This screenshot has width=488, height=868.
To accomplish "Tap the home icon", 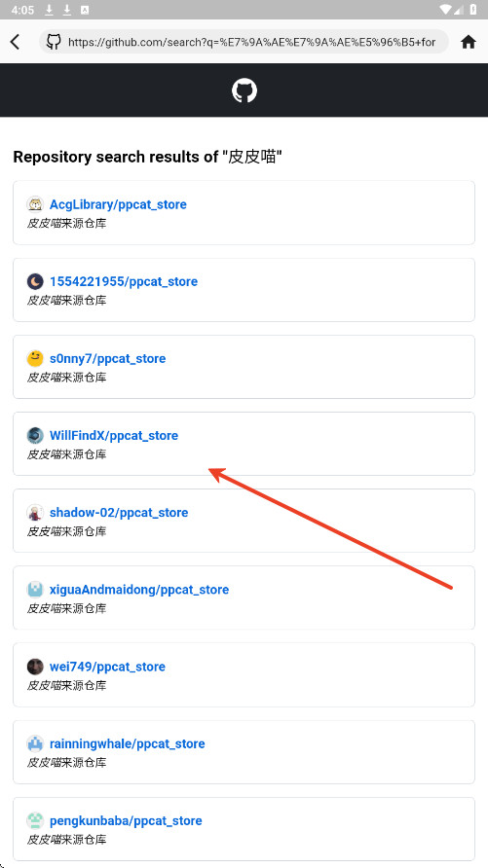I will (469, 42).
